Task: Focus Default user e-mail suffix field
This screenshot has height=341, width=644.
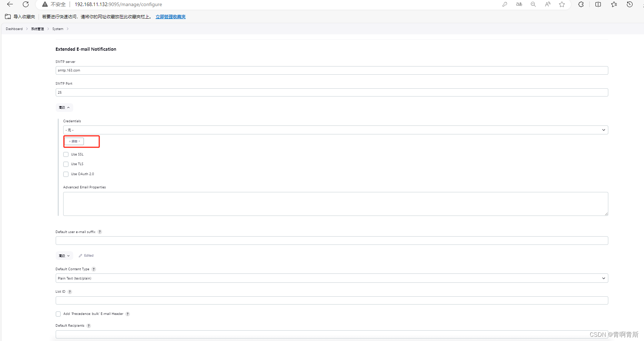Action: tap(332, 241)
